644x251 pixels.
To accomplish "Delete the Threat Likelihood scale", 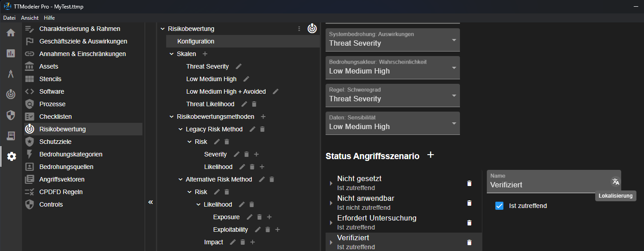I will 254,104.
